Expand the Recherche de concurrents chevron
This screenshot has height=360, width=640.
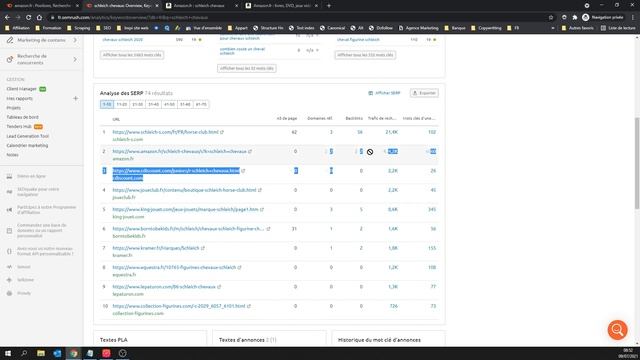[76, 60]
